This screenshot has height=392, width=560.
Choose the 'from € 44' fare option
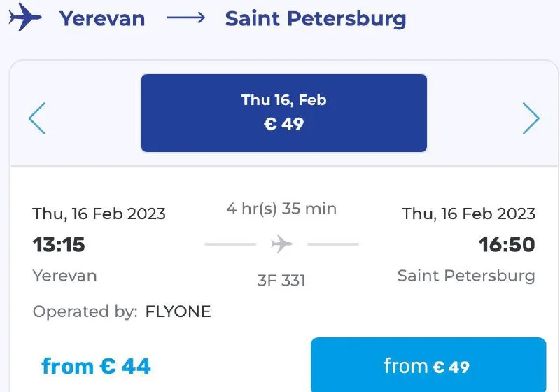(x=97, y=365)
